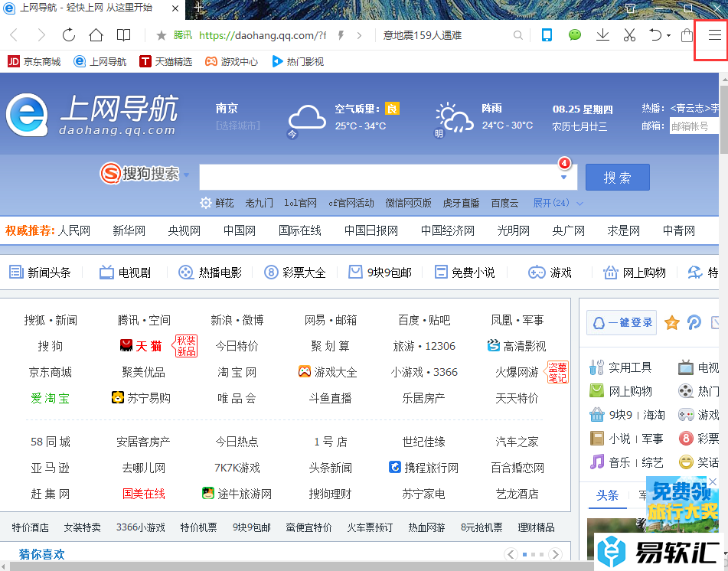Open the lol官网 hot word
The height and width of the screenshot is (571, 728).
click(x=300, y=203)
